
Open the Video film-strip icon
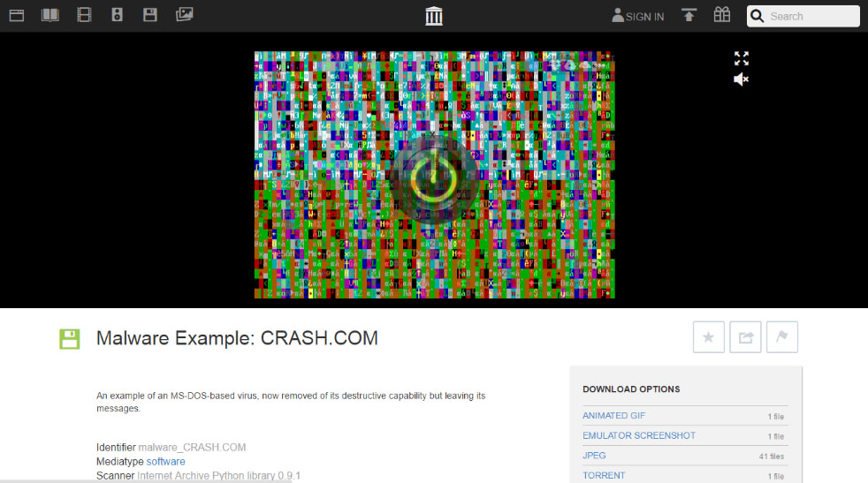click(x=84, y=15)
